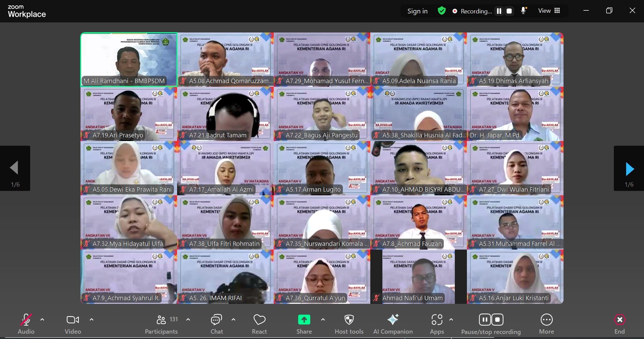Unmute the Audio microphone
Viewport: 644px width, 339px height.
click(26, 320)
